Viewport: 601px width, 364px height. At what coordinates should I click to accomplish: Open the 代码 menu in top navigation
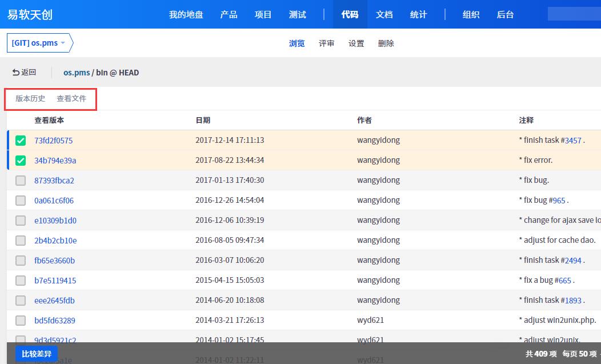[350, 14]
